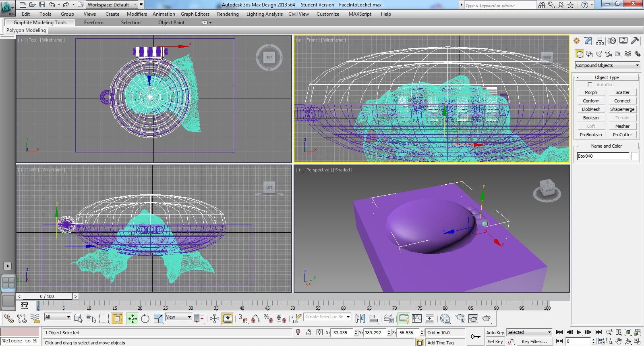Open the Curve Editor icon
Screen dimensions: 644x346
coord(417,319)
